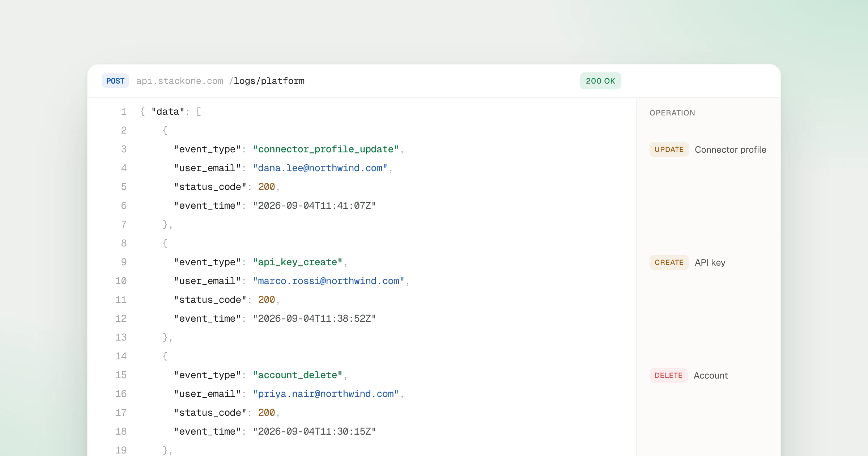Select "connector_profile_update" value

tap(326, 149)
